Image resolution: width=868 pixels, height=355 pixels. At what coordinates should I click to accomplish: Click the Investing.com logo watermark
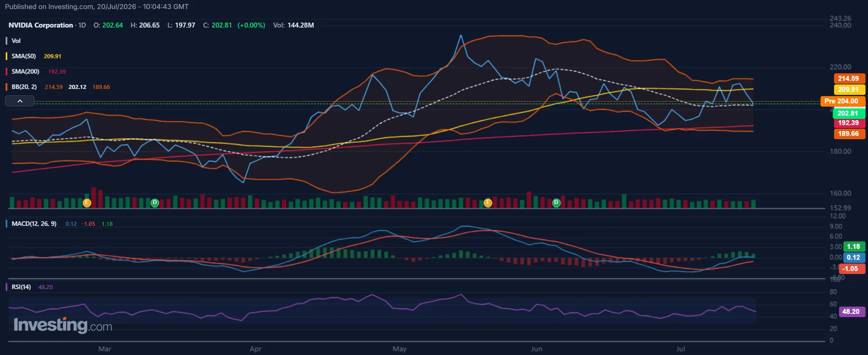pyautogui.click(x=63, y=325)
